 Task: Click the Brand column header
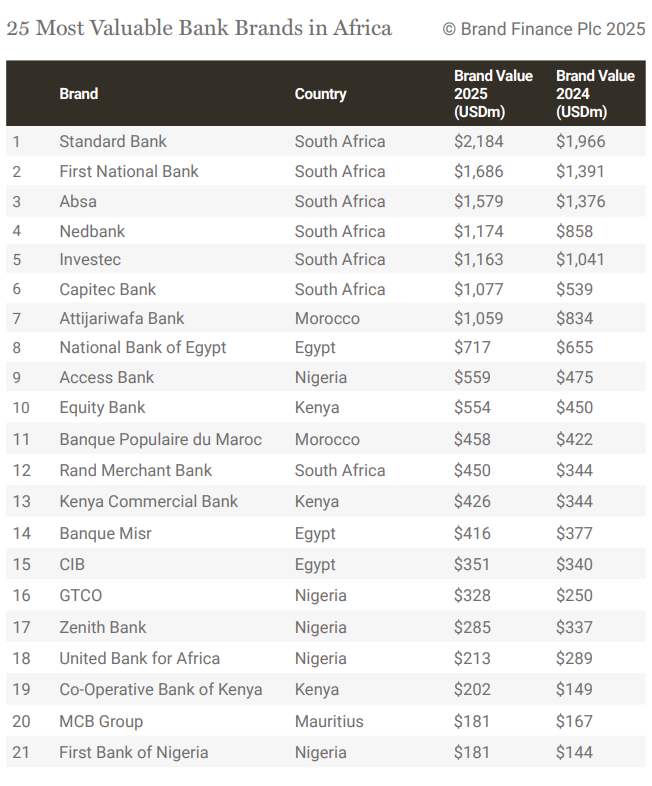(79, 94)
